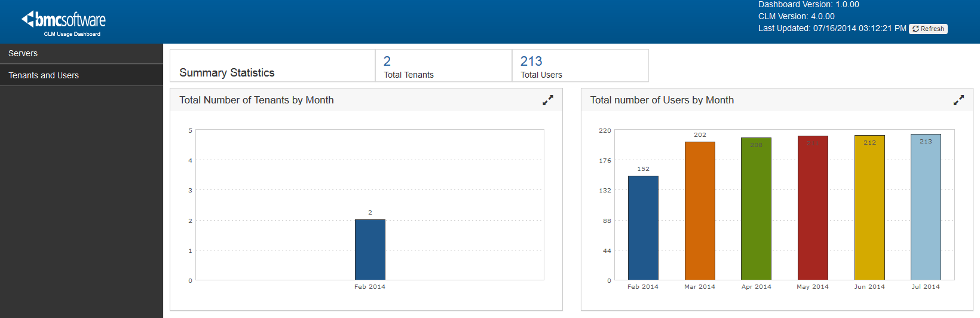This screenshot has height=318, width=980.
Task: Open the Tenants and Users section
Action: tap(44, 75)
